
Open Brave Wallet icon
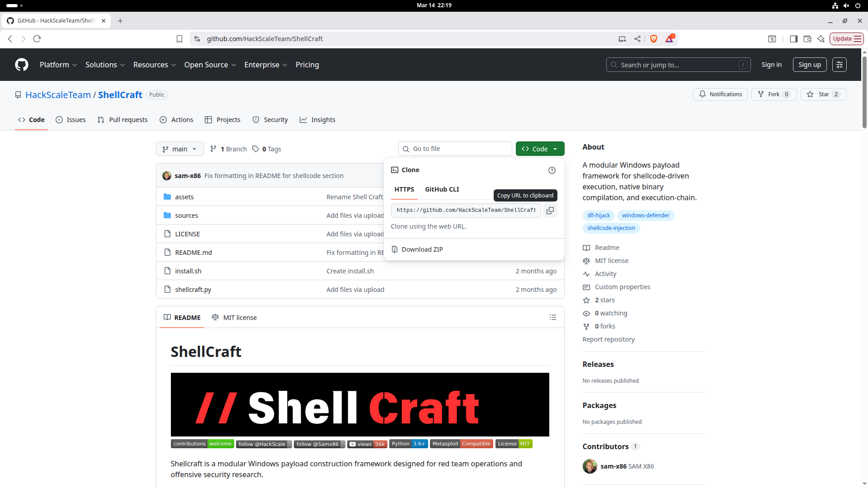pos(807,39)
